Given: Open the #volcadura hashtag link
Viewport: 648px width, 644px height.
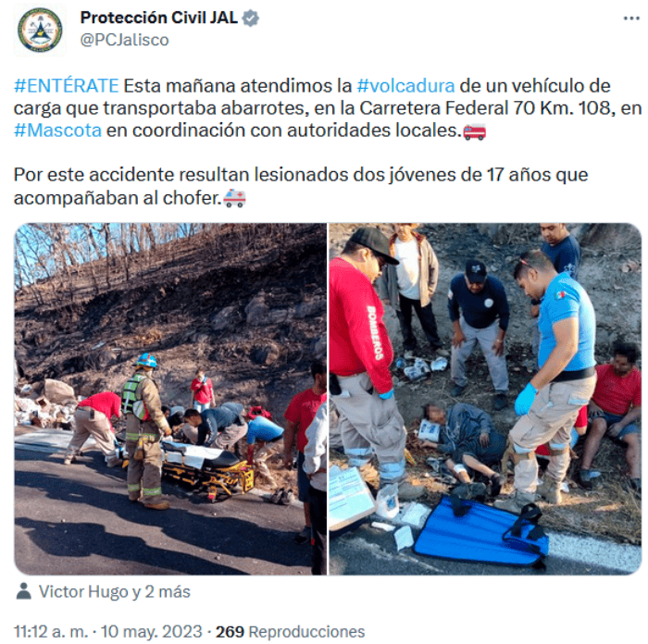Looking at the screenshot, I should coord(405,86).
